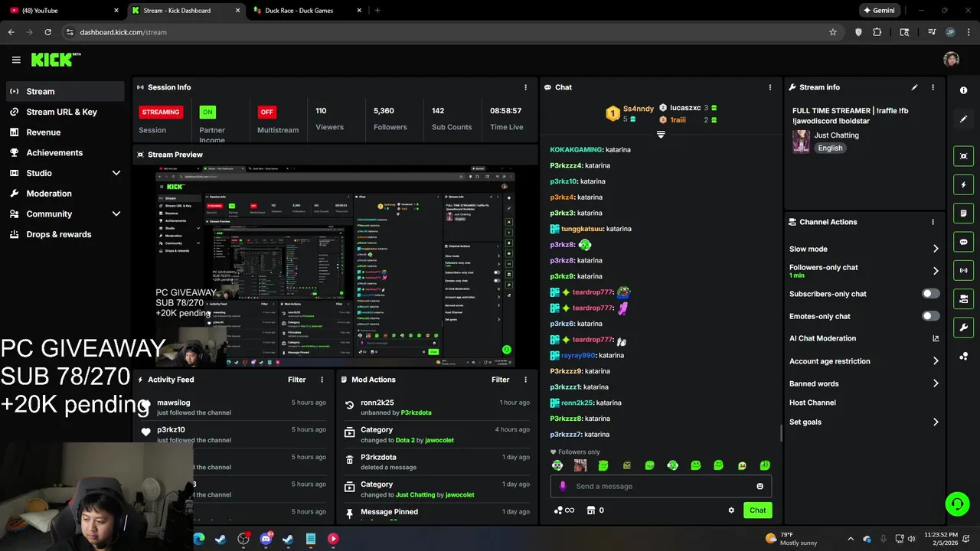980x551 pixels.
Task: Click the Send a message input field
Action: tap(661, 486)
